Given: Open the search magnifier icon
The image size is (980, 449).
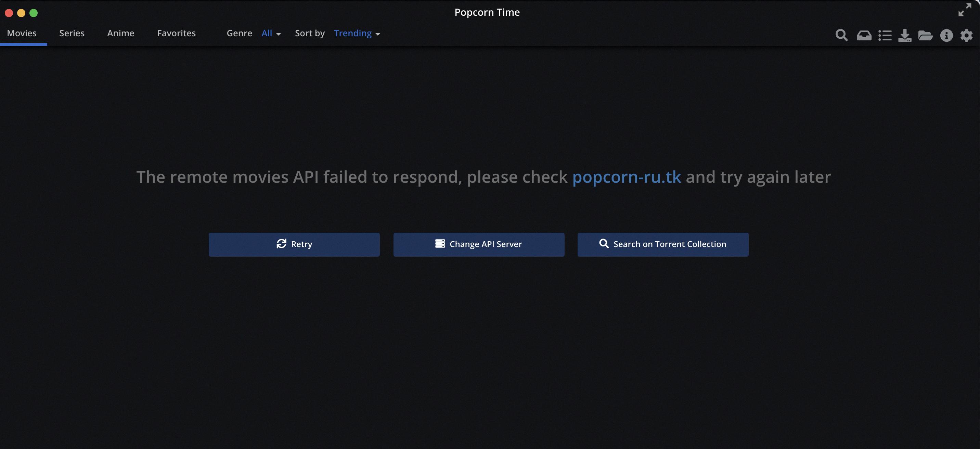Looking at the screenshot, I should [841, 35].
